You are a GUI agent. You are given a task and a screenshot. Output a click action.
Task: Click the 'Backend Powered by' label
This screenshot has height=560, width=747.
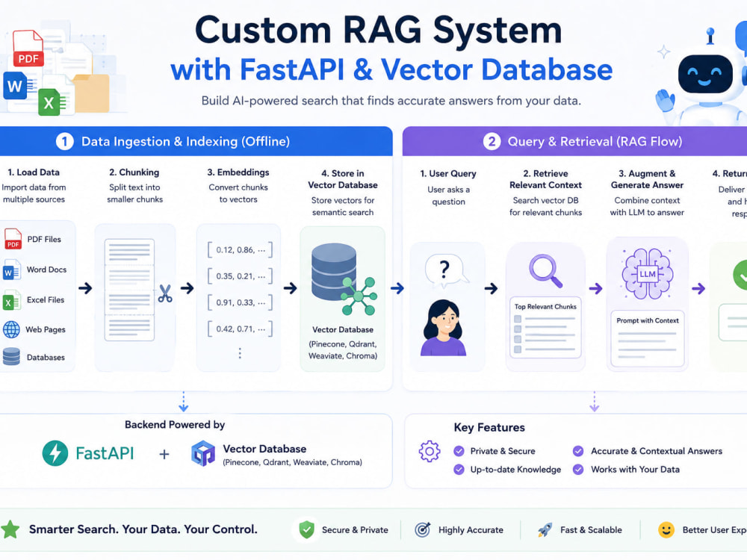click(175, 425)
